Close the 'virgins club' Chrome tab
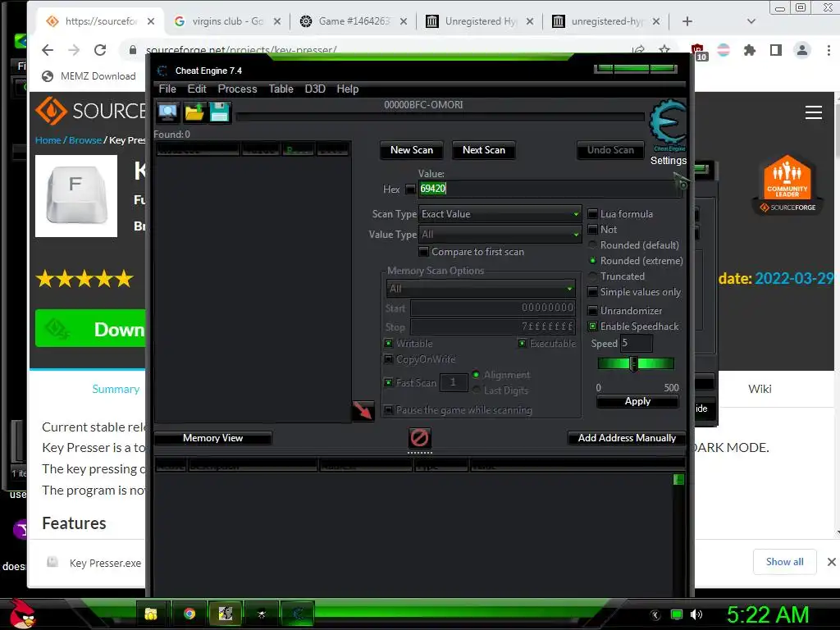This screenshot has height=630, width=840. (277, 21)
